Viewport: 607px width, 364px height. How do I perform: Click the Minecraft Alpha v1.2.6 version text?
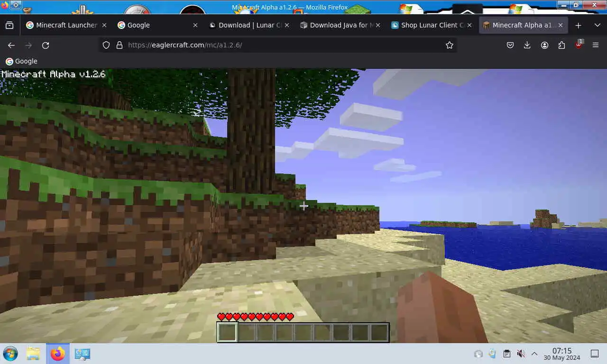(x=53, y=74)
